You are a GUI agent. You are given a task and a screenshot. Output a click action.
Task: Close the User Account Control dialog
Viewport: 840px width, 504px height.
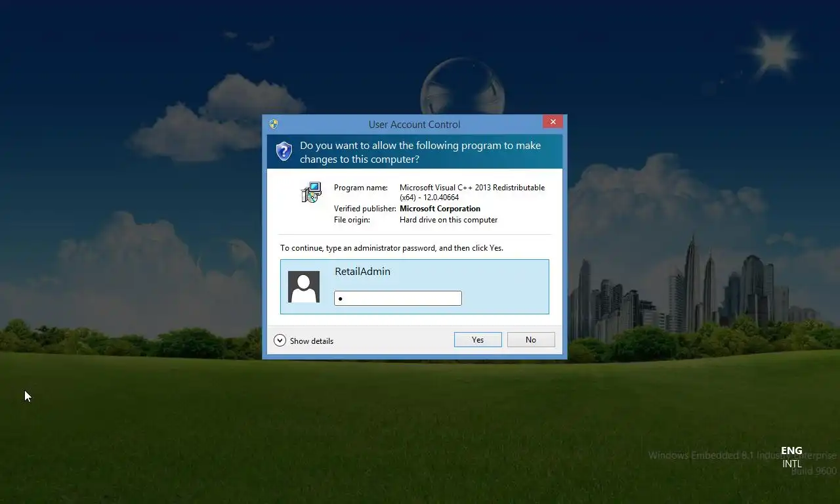tap(553, 122)
